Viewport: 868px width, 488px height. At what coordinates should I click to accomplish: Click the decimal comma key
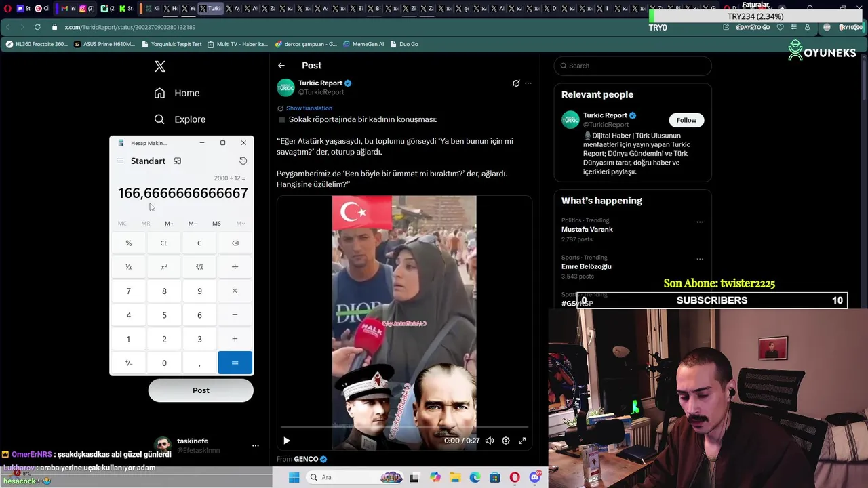pyautogui.click(x=199, y=363)
